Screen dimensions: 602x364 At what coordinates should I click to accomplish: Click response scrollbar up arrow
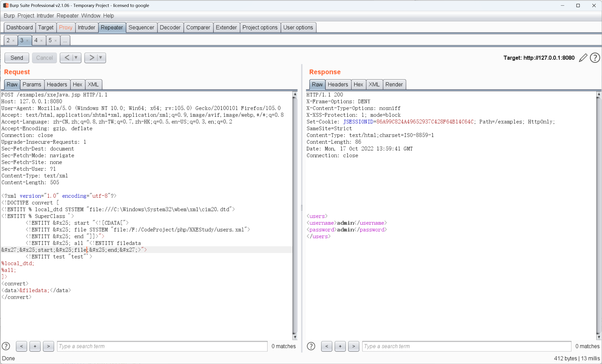pyautogui.click(x=599, y=94)
